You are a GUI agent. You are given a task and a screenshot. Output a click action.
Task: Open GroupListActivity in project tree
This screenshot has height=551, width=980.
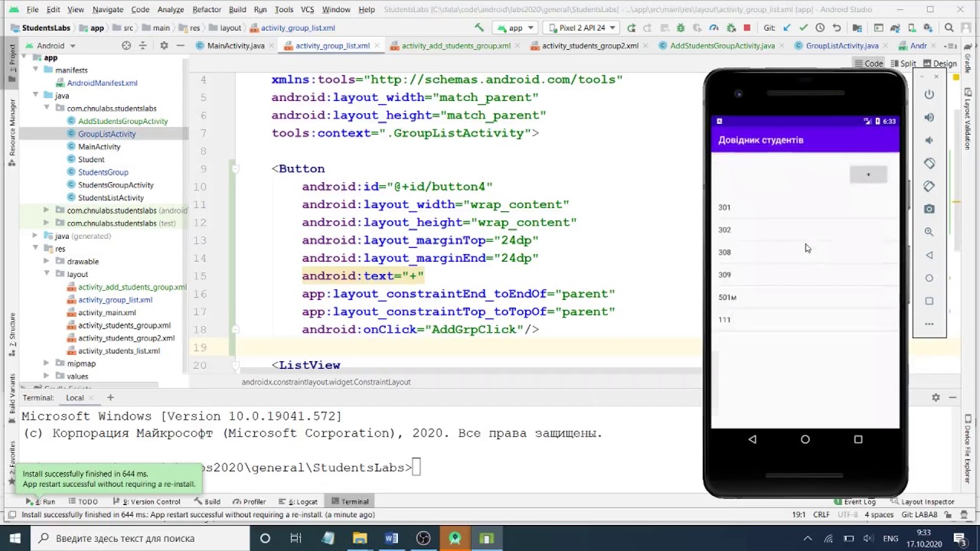(106, 134)
